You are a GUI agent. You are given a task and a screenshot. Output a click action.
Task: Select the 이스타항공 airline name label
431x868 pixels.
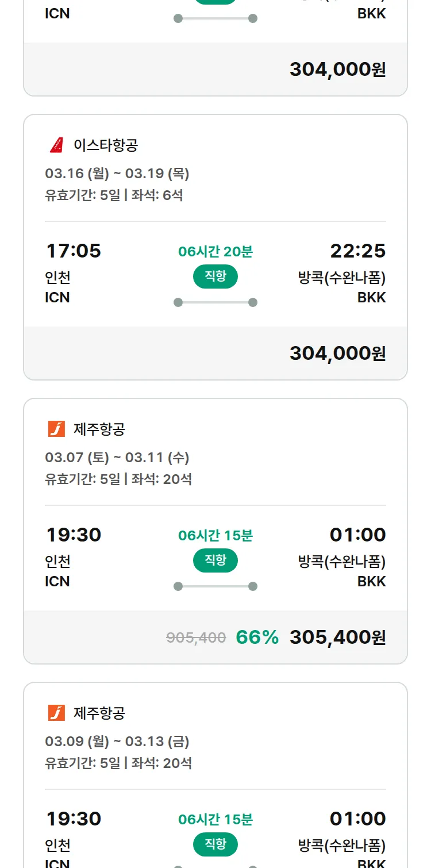(106, 145)
